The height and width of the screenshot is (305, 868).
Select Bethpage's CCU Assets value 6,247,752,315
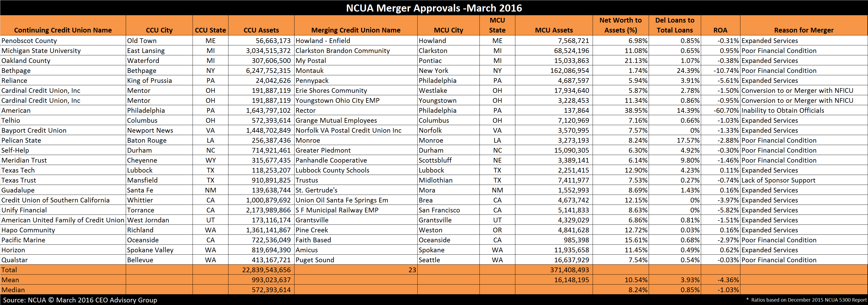(261, 71)
